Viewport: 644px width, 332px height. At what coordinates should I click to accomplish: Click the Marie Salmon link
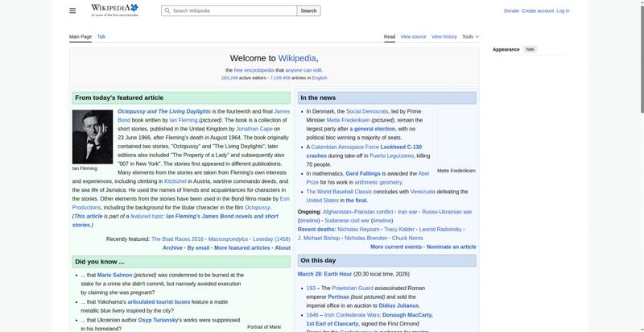tap(114, 275)
